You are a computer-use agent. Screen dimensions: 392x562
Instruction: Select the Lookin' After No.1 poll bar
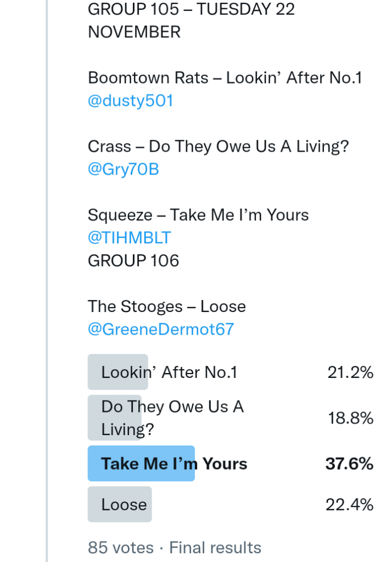(x=169, y=372)
